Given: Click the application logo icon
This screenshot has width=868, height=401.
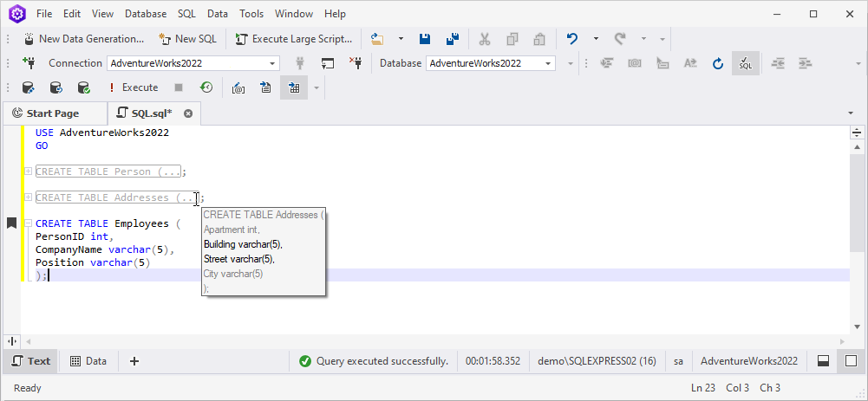Looking at the screenshot, I should (17, 13).
